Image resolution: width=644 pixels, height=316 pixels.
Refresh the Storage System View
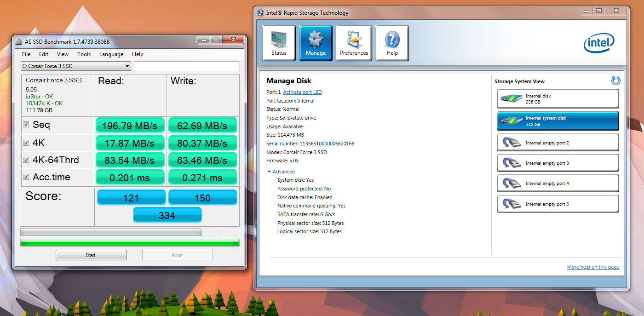point(615,81)
